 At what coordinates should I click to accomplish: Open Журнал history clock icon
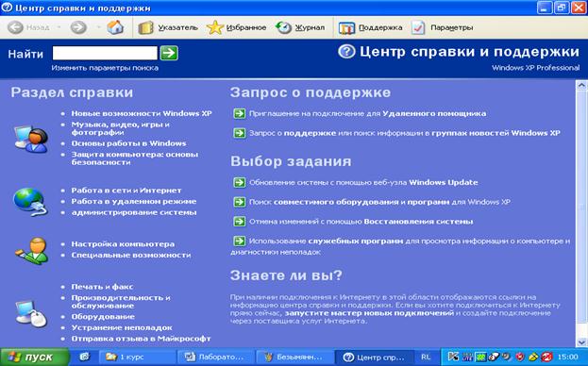(283, 27)
